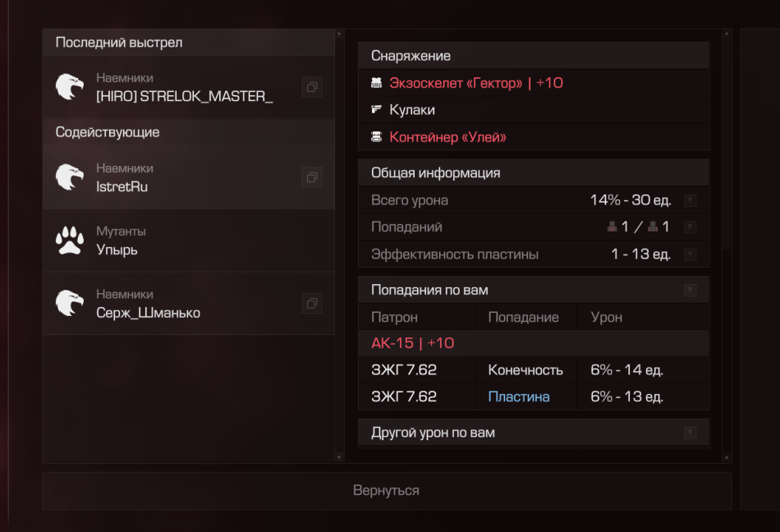The width and height of the screenshot is (780, 532).
Task: Click help icon in Другой урон по вам
Action: pyautogui.click(x=691, y=432)
